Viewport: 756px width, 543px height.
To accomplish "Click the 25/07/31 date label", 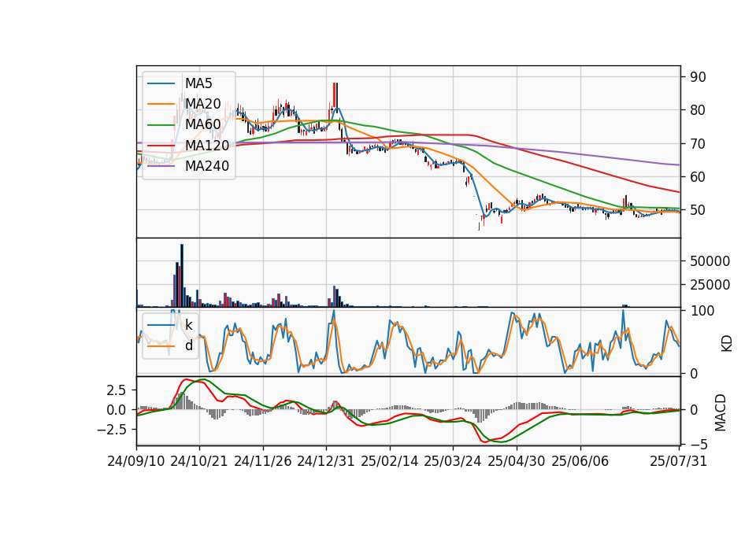I will pyautogui.click(x=678, y=461).
